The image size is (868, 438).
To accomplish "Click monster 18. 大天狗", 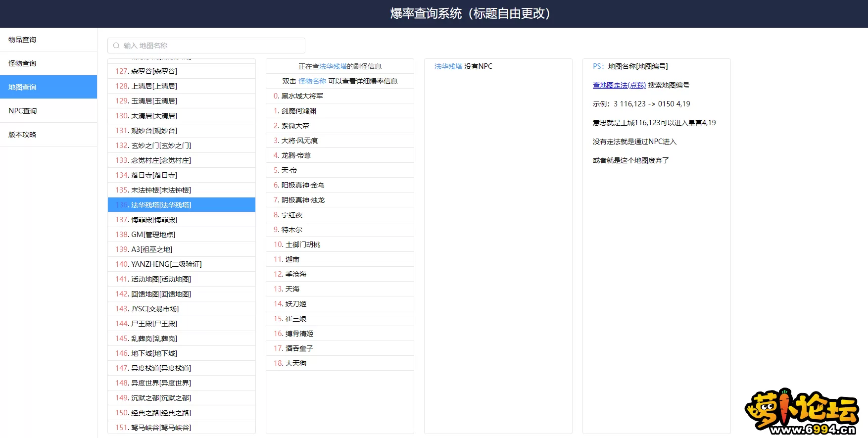I will click(x=340, y=363).
